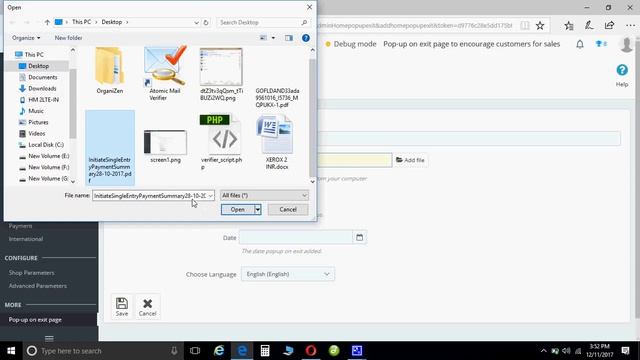Click the Cancel X button on form

point(147,307)
